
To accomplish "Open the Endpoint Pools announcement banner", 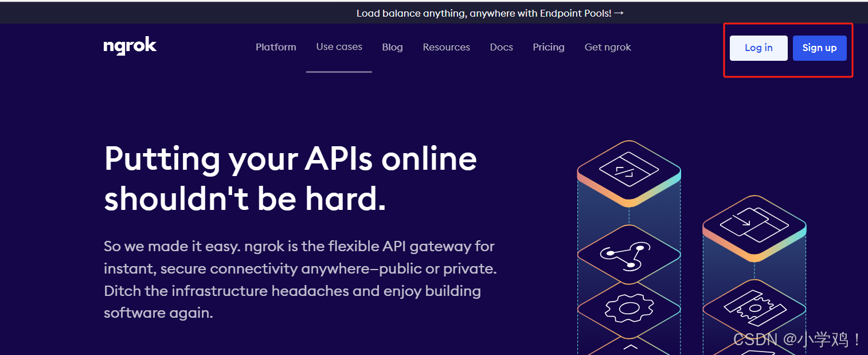I will 490,13.
